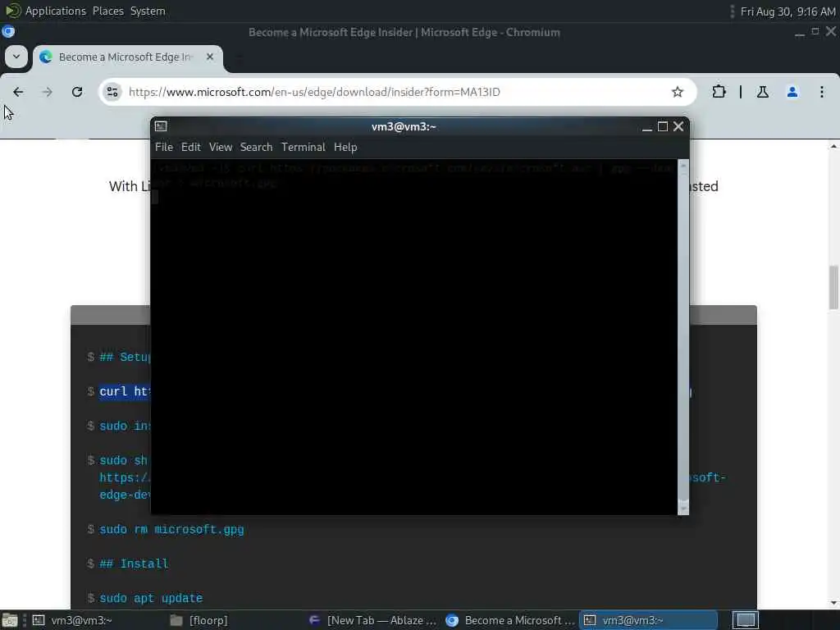This screenshot has width=840, height=630.
Task: Click the forward navigation arrow
Action: tap(47, 92)
